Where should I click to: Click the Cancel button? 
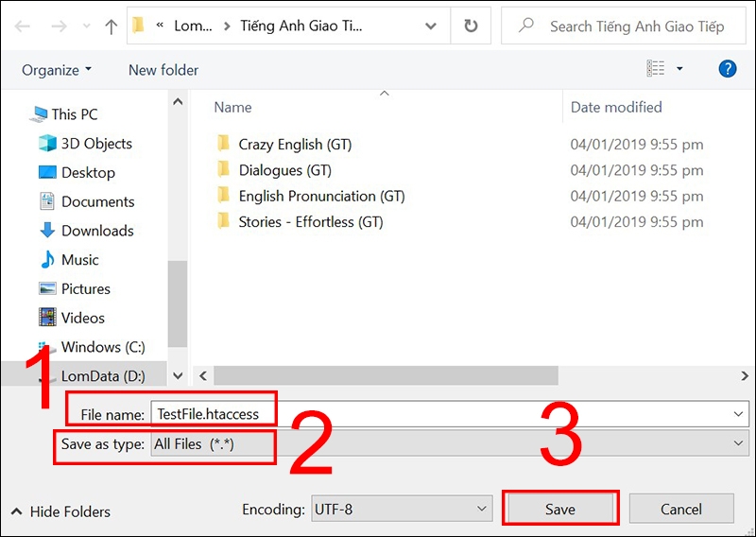point(681,509)
